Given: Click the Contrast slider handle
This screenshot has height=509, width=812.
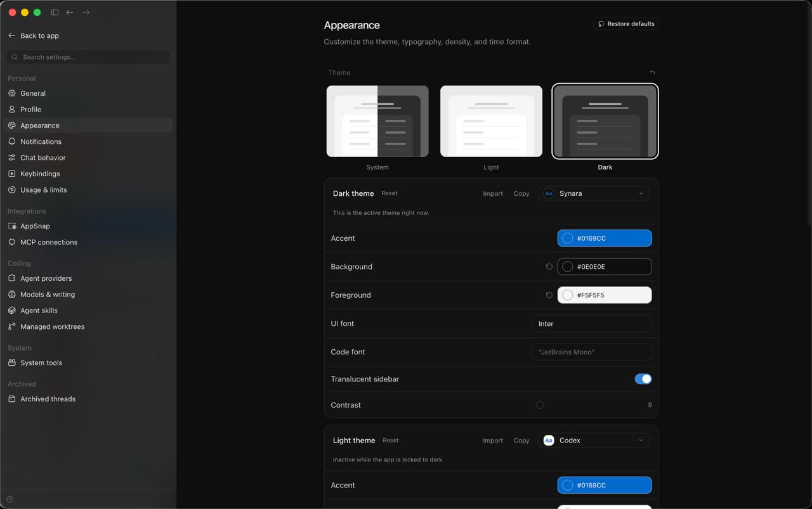Looking at the screenshot, I should 540,405.
